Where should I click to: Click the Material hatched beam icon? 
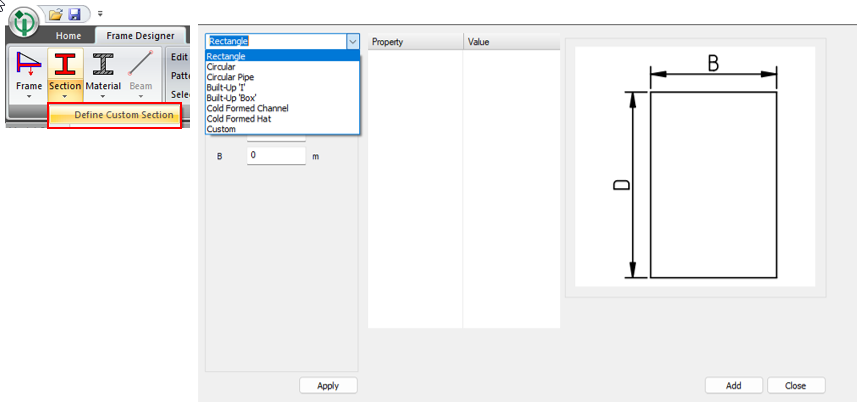point(103,65)
